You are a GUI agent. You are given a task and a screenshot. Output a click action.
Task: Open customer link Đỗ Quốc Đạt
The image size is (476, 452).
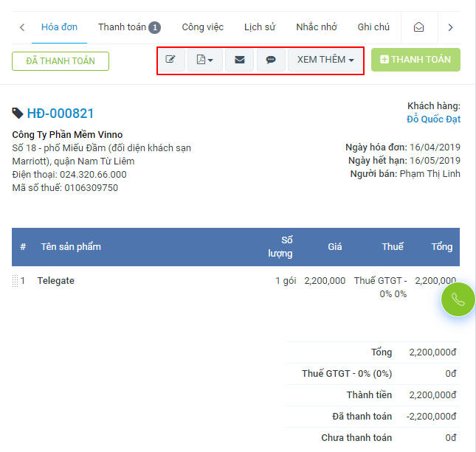pyautogui.click(x=433, y=119)
